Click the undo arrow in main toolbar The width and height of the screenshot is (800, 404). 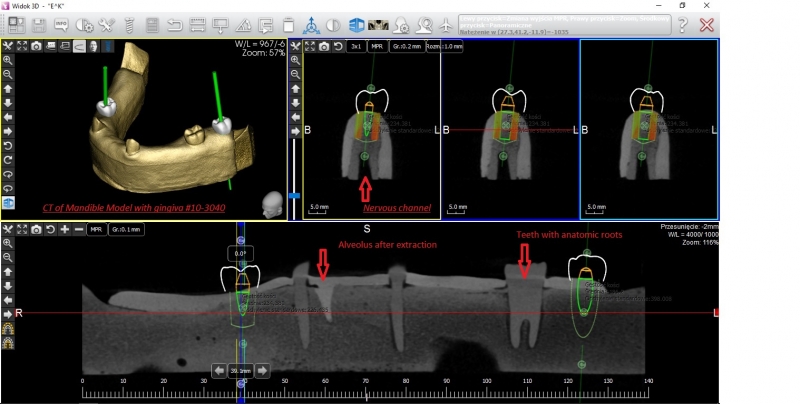[x=175, y=24]
